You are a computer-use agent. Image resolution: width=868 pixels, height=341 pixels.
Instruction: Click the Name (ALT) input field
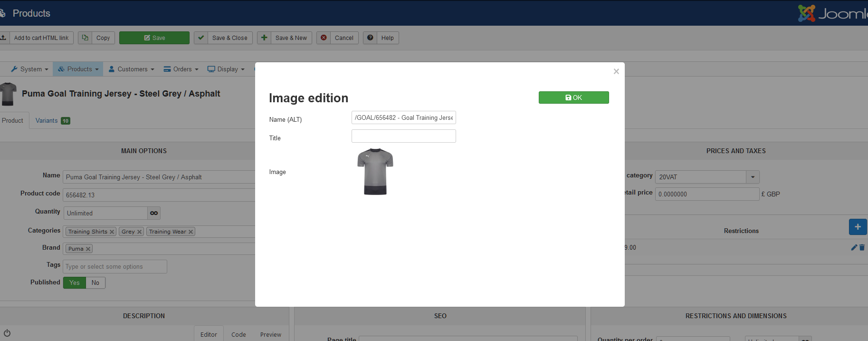403,117
